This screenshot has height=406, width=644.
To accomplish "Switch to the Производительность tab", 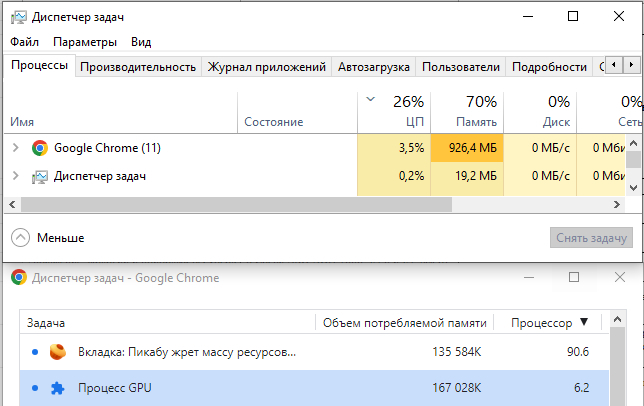I will (x=138, y=67).
